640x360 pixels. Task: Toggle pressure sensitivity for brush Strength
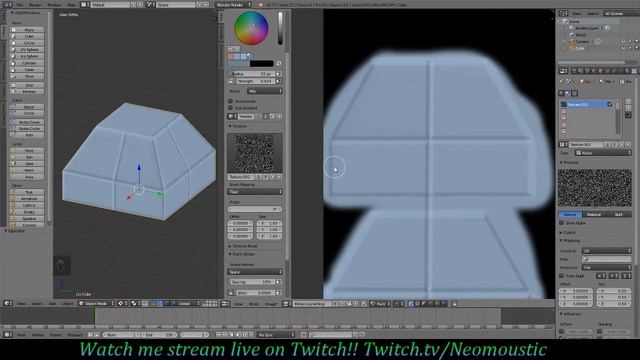(x=279, y=81)
